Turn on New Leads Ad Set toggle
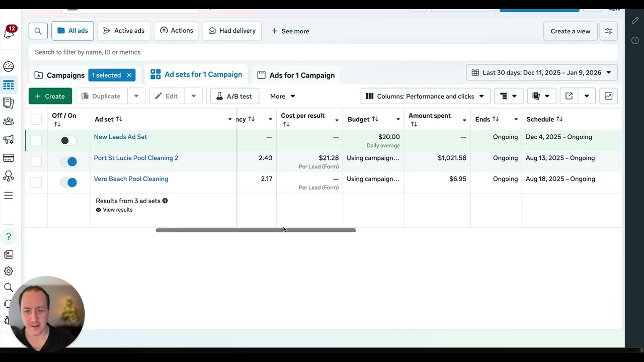This screenshot has width=644, height=362. 68,140
